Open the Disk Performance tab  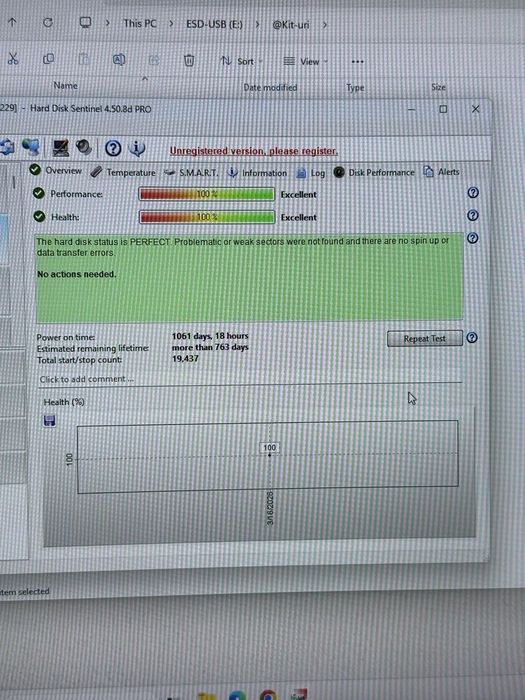pos(374,172)
